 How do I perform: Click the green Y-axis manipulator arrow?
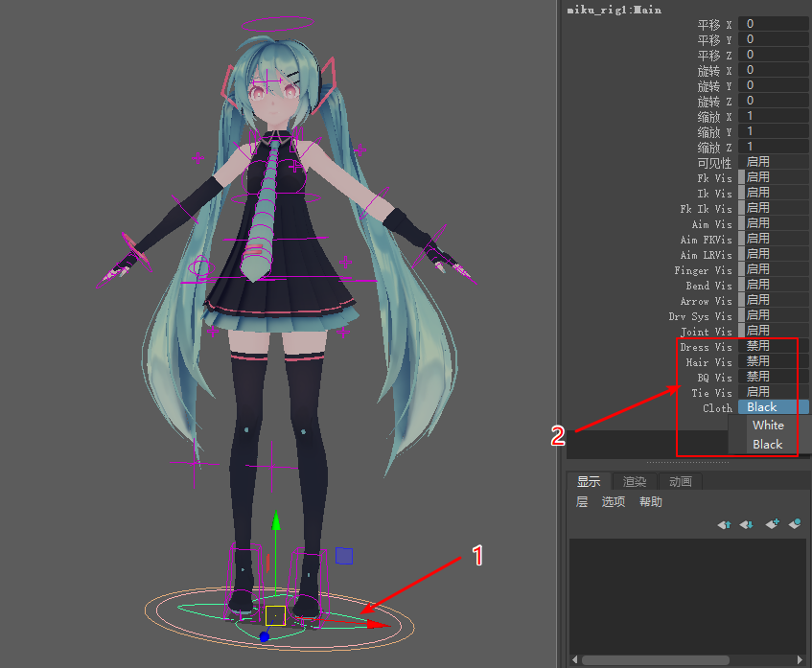[276, 520]
